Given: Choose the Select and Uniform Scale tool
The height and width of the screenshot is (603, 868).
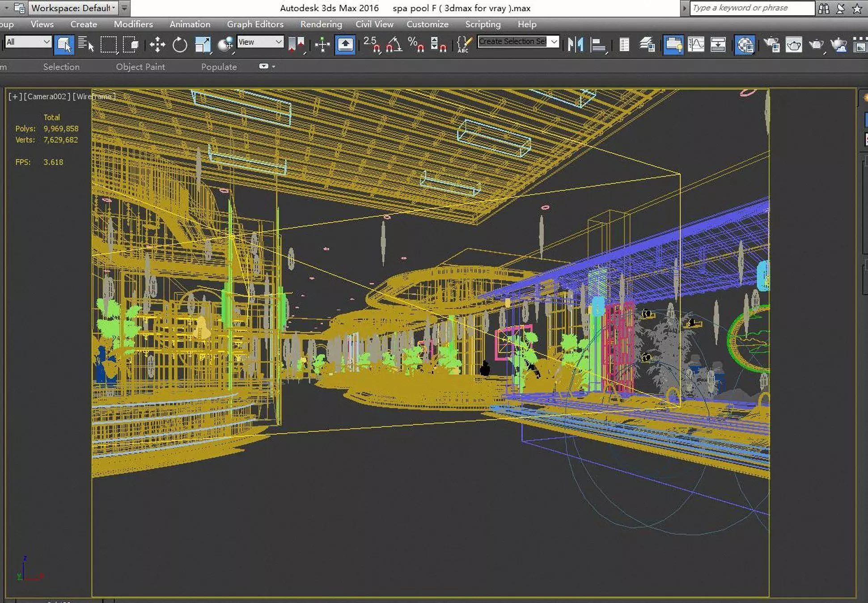Looking at the screenshot, I should pos(203,45).
